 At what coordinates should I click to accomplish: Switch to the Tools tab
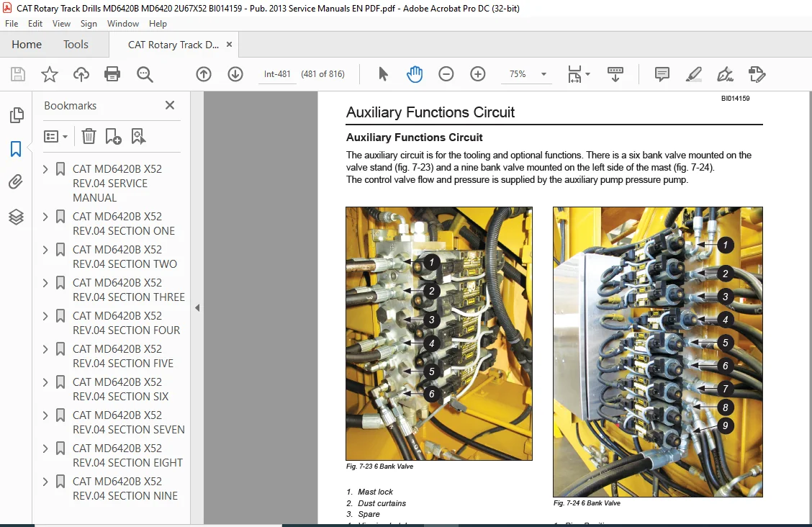(x=76, y=45)
